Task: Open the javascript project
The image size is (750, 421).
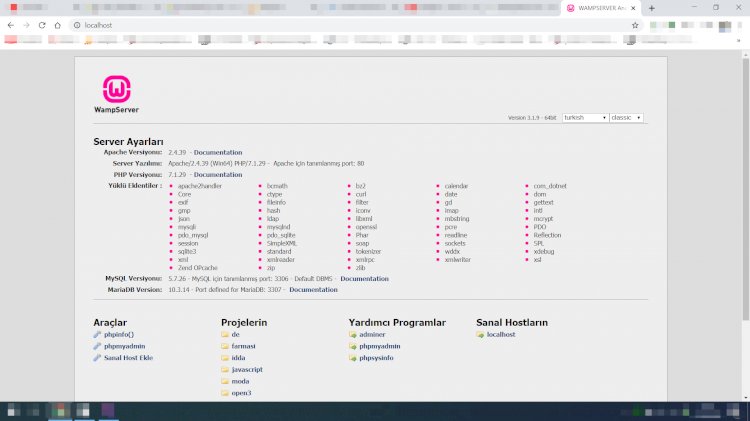Action: click(x=247, y=369)
